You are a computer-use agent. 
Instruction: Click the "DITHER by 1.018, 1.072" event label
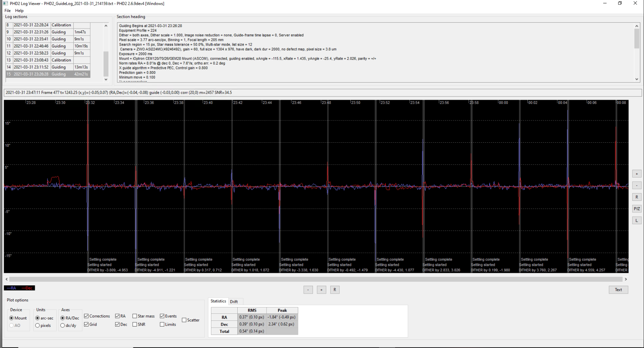click(x=251, y=270)
